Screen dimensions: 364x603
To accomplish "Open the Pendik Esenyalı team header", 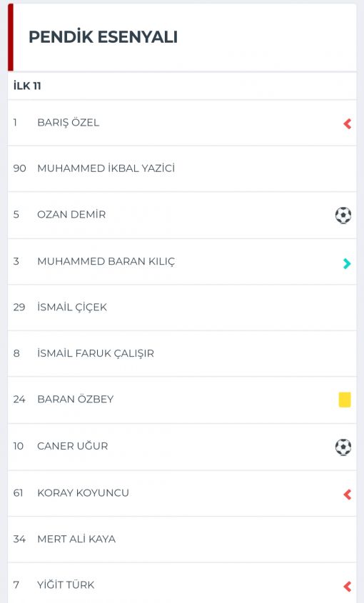I will [x=182, y=37].
